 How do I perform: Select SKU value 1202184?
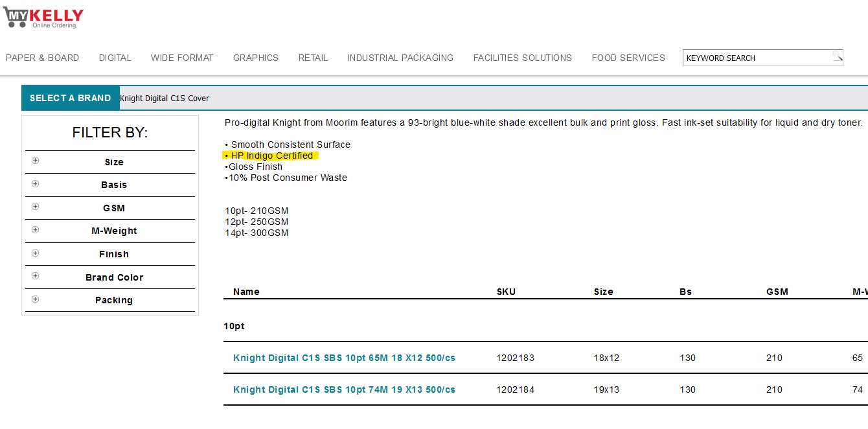516,389
